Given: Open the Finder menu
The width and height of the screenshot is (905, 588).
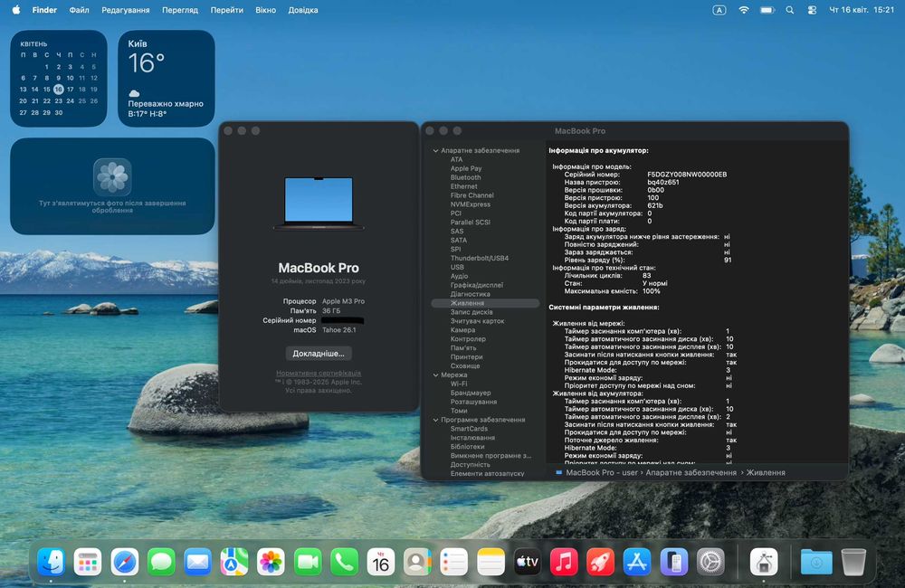Looking at the screenshot, I should point(44,10).
